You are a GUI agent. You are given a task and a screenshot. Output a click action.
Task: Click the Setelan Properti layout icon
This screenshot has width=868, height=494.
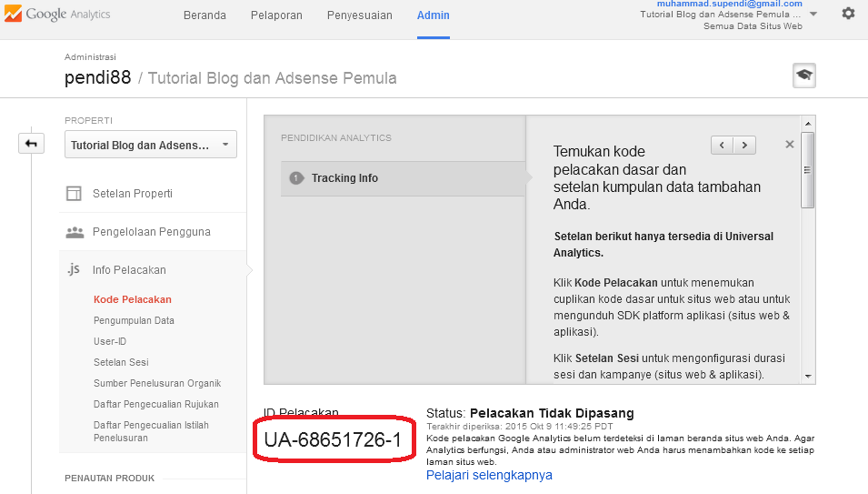click(x=74, y=193)
